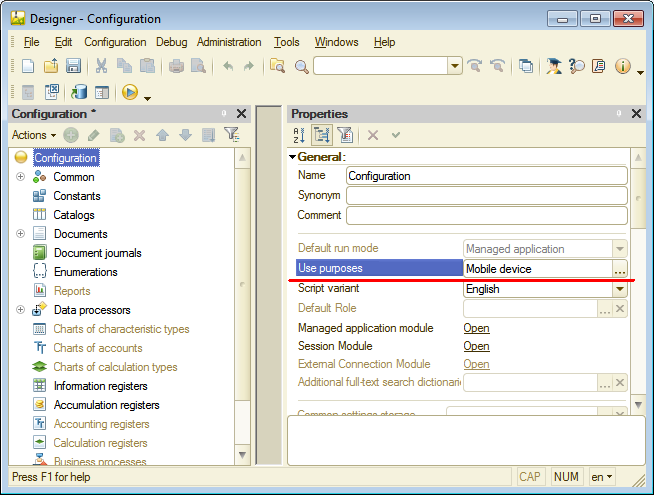
Task: Click the properties scroll-down arrow
Action: 638,405
